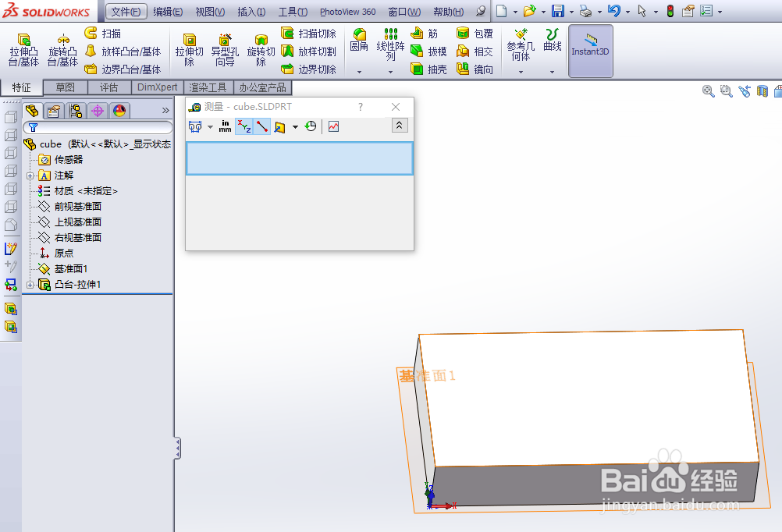Select the 包覆 wrap tool
This screenshot has width=782, height=532.
475,34
